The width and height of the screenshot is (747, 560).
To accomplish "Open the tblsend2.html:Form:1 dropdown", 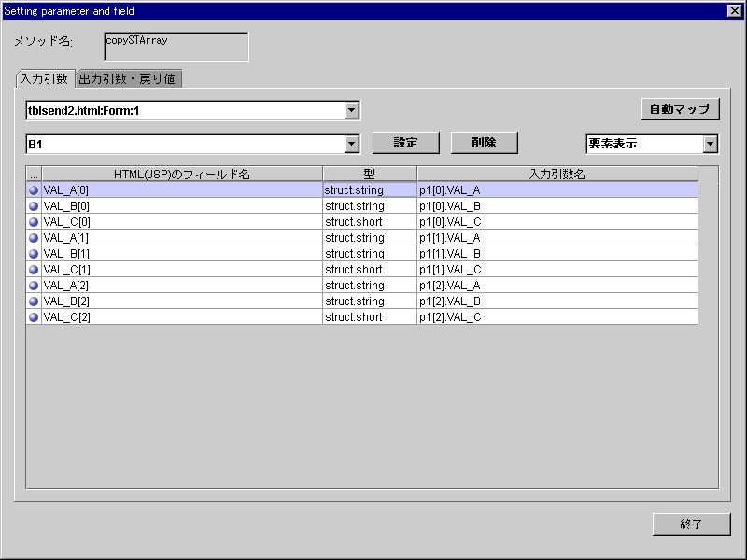I will pos(351,111).
